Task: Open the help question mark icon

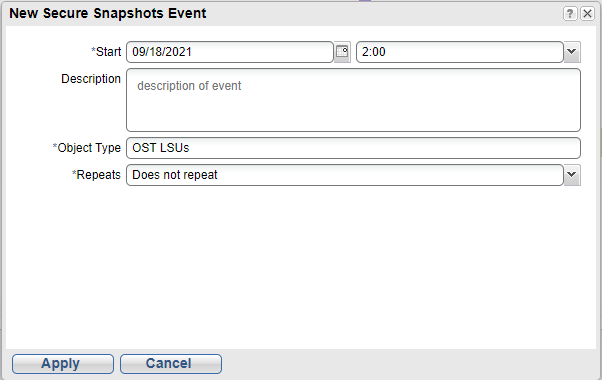Action: pyautogui.click(x=570, y=14)
